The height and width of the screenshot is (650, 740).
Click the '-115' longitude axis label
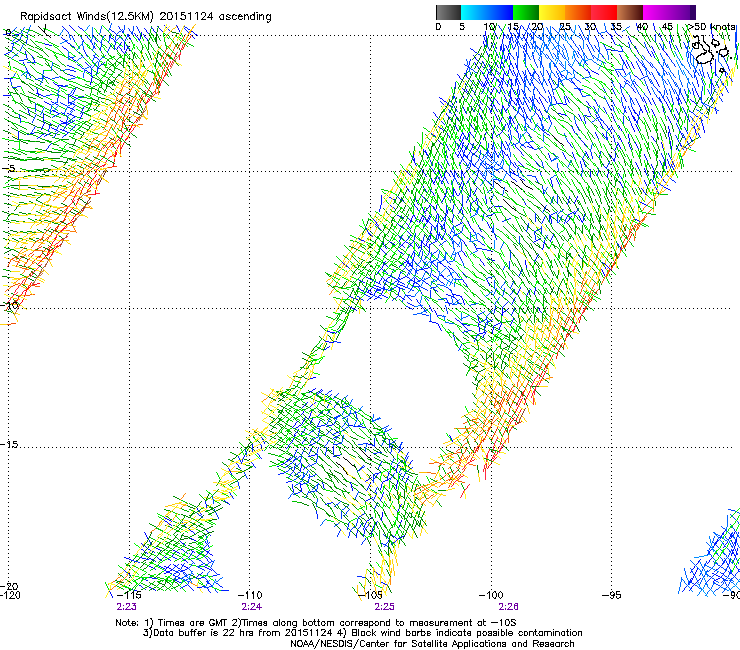(129, 595)
